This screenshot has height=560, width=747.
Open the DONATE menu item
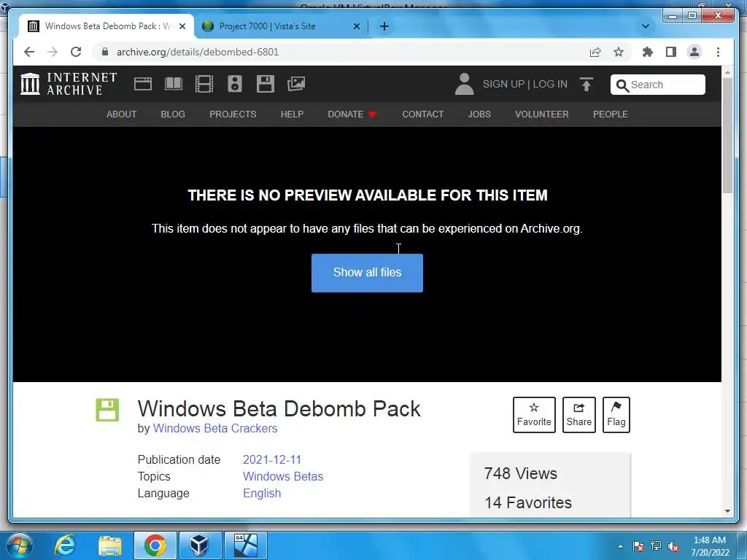coord(352,114)
